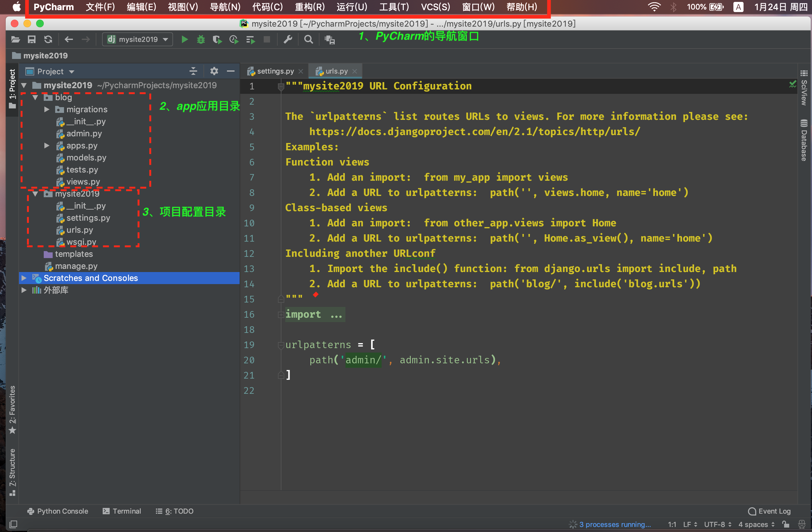
Task: Click the Back navigation arrow
Action: pos(69,40)
